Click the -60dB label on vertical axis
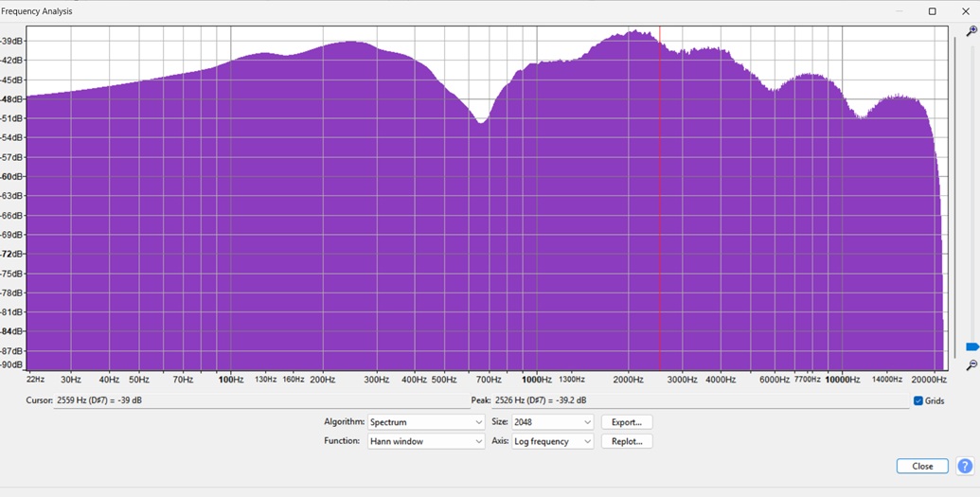Screen dimensions: 980x497 tap(12, 176)
